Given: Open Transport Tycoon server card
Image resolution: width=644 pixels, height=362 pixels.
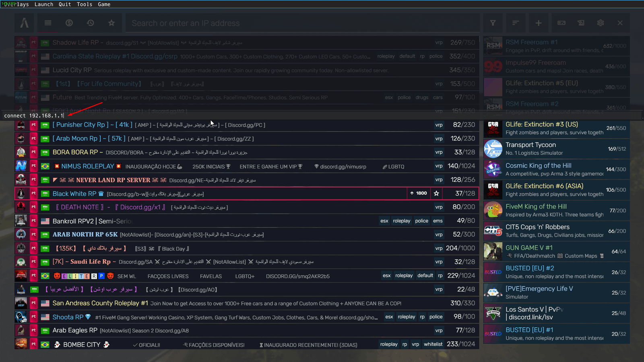Looking at the screenshot, I should coord(556,149).
